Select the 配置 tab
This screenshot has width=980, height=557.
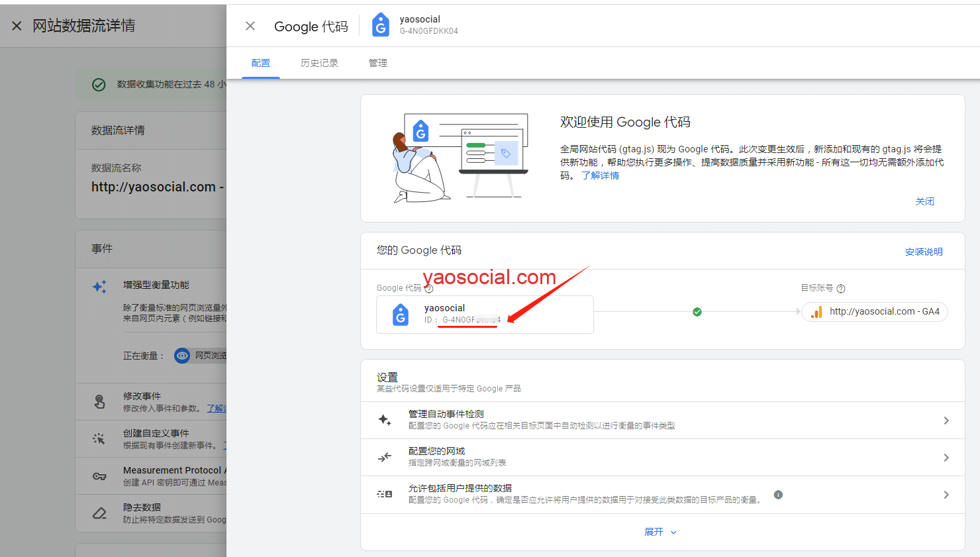(x=261, y=63)
